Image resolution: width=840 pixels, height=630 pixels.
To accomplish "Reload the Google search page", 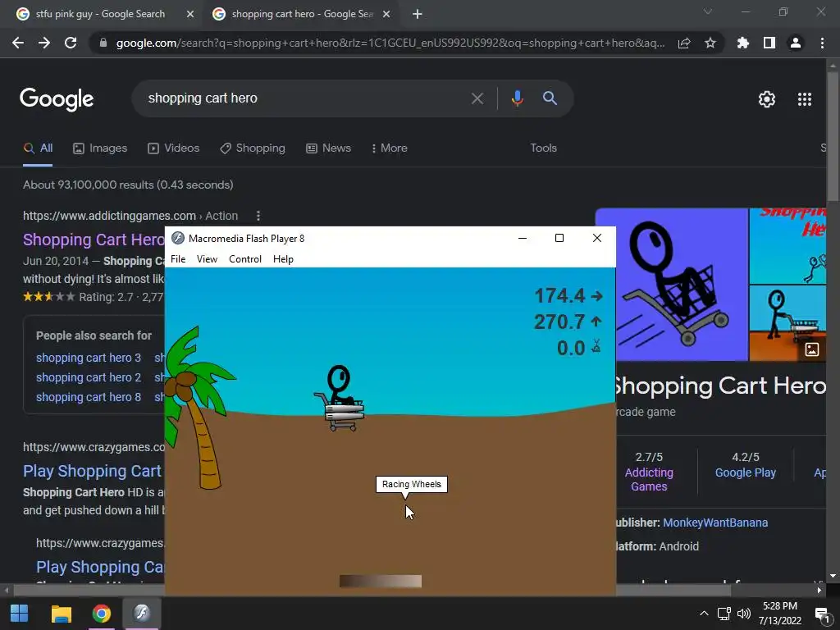I will 71,43.
